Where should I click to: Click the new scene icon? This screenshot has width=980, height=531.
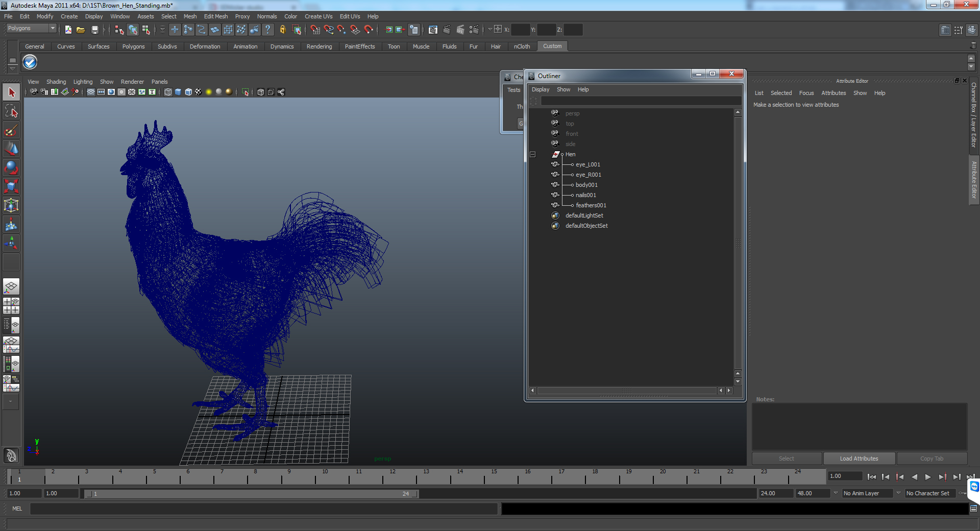(68, 30)
